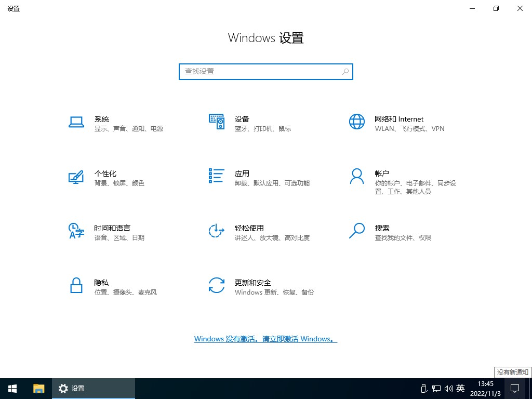Click the 应用 (Apps) list icon
The width and height of the screenshot is (532, 399).
[217, 176]
